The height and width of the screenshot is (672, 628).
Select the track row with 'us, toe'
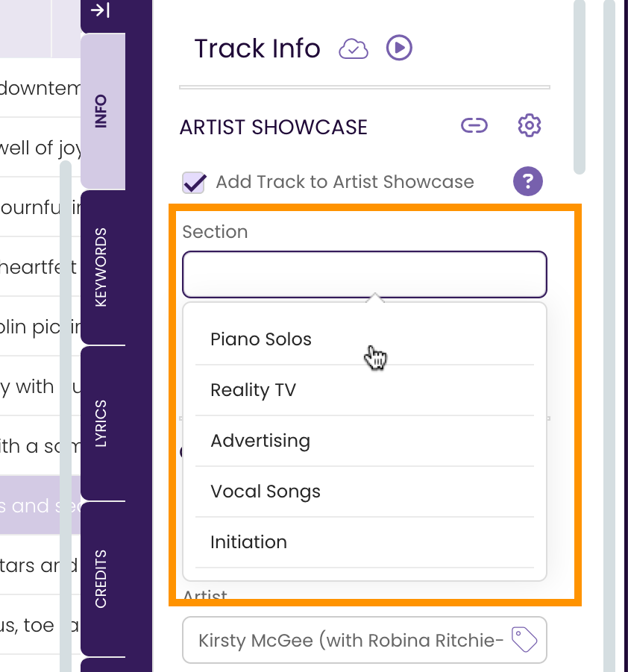(x=40, y=625)
